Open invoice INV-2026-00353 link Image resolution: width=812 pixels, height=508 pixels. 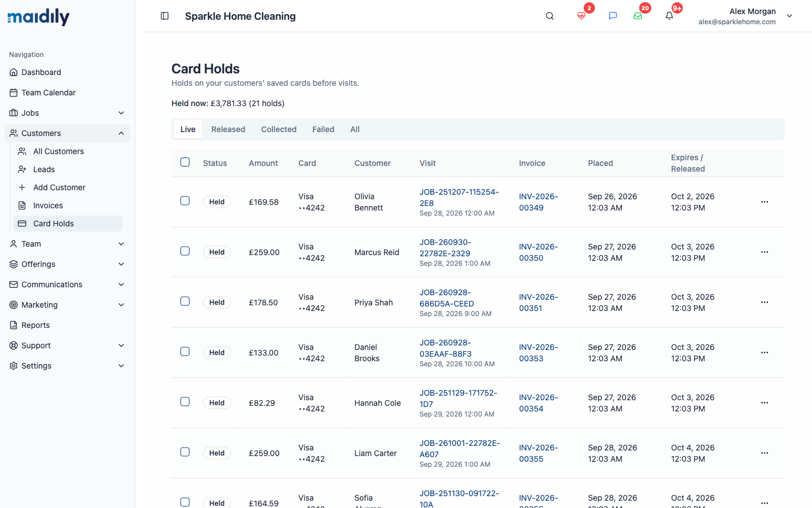pyautogui.click(x=539, y=353)
